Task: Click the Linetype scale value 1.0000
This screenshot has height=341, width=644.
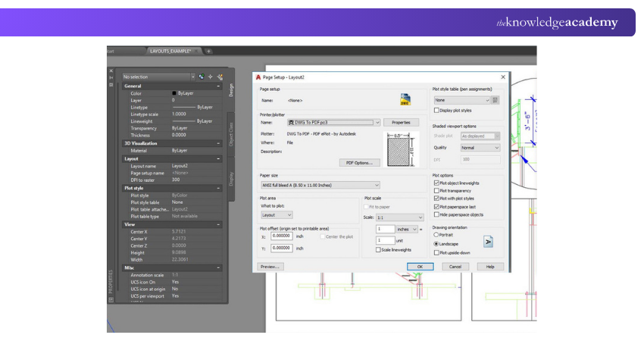Action: 179,114
